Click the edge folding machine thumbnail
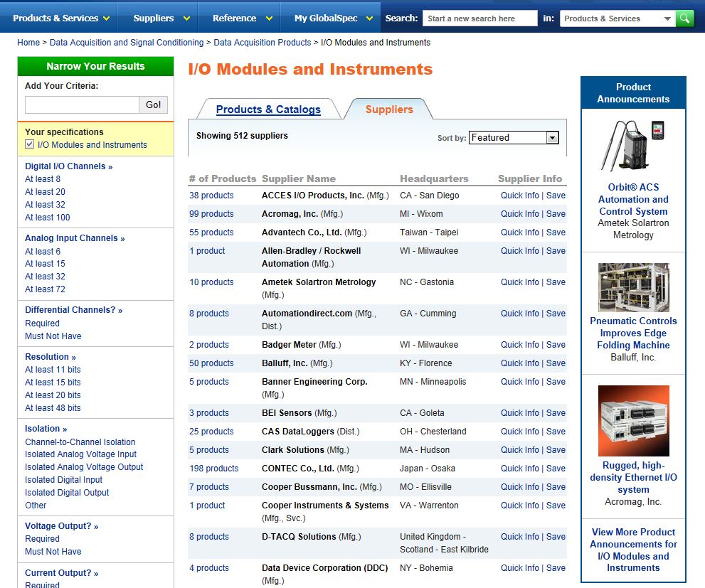The image size is (705, 588). click(x=634, y=287)
